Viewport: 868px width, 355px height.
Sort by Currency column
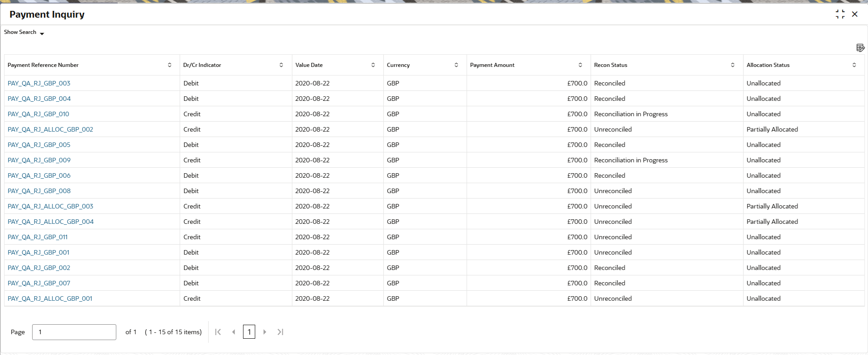coord(456,65)
